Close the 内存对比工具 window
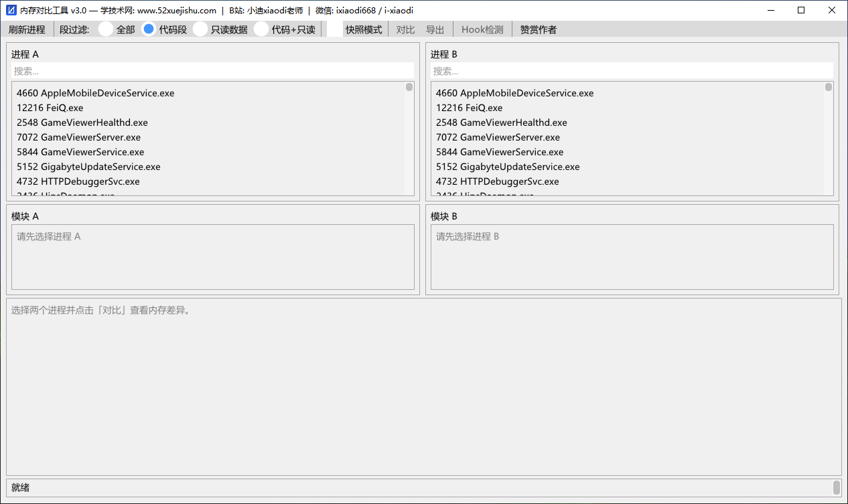 [832, 10]
